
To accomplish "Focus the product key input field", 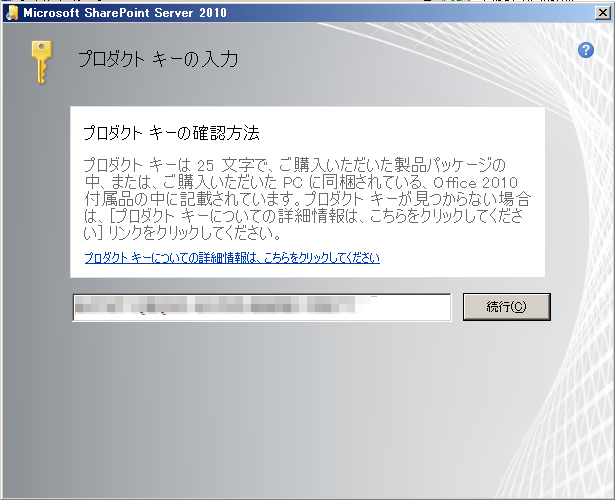I will click(x=262, y=307).
